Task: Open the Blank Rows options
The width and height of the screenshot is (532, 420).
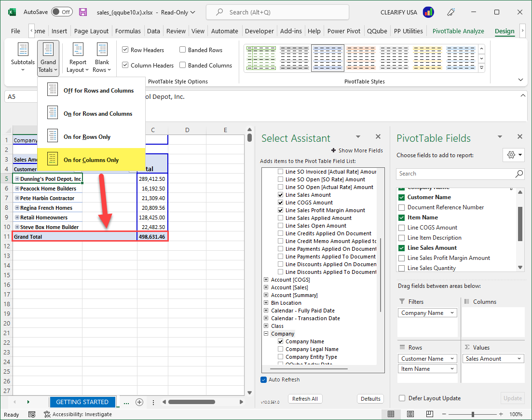Action: coord(102,58)
